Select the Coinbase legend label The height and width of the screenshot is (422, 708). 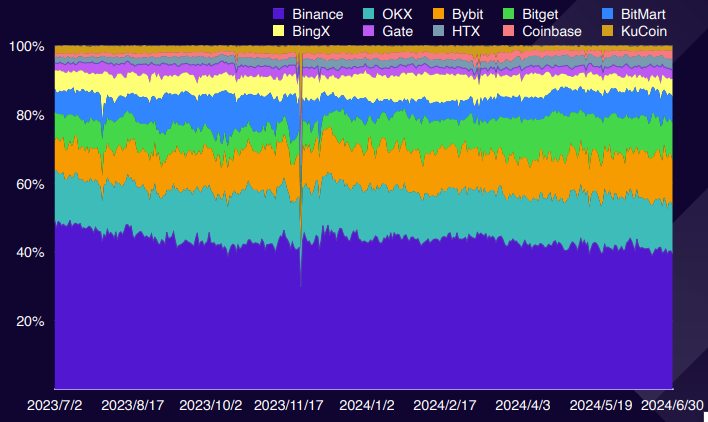552,32
